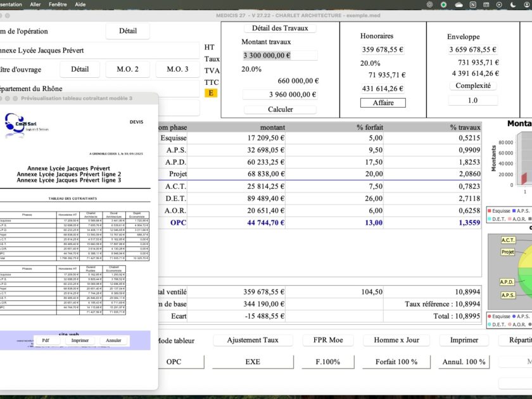The image size is (532, 399).
Task: Click the green gear menu bar icon
Action: (x=443, y=5)
